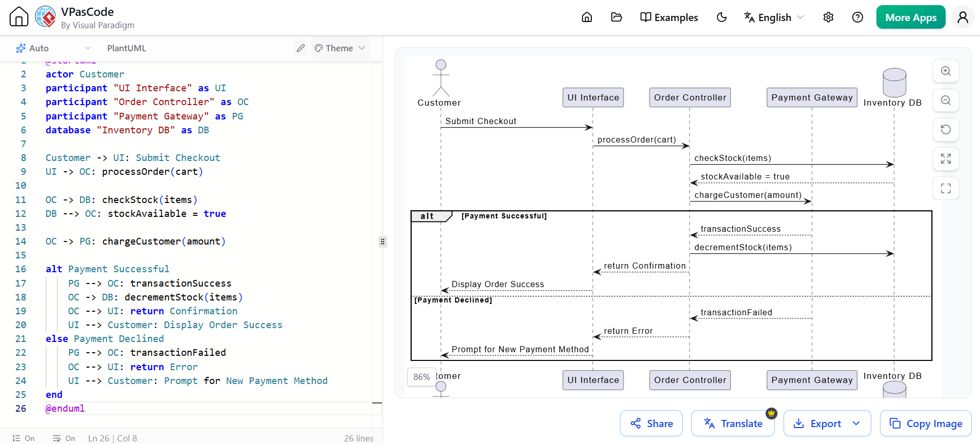Click the 'Submit Checkout' message label
Viewport: 980px width, 444px height.
(481, 121)
